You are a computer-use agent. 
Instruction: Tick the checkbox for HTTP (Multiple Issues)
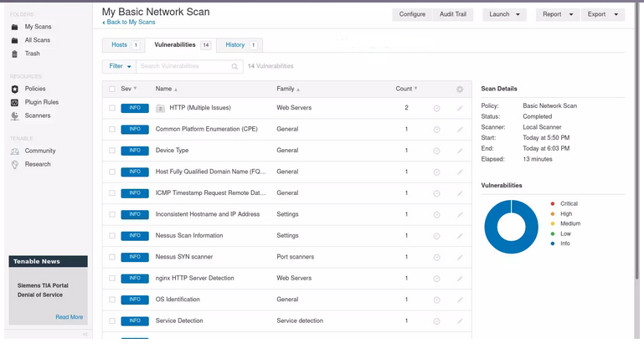[112, 108]
